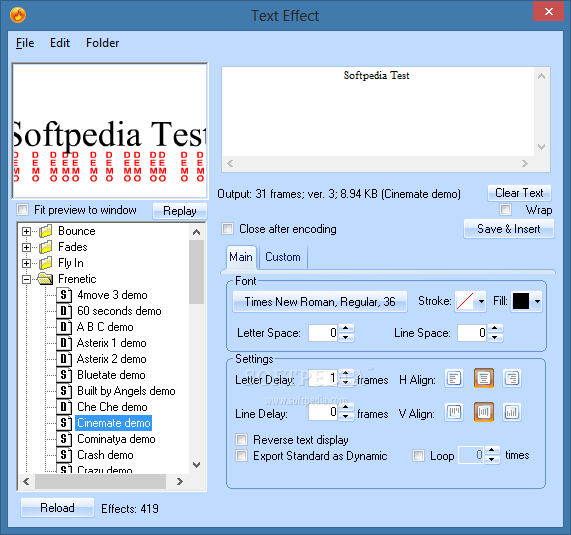The height and width of the screenshot is (535, 571).
Task: Enable Close after encoding checkbox
Action: [x=228, y=229]
